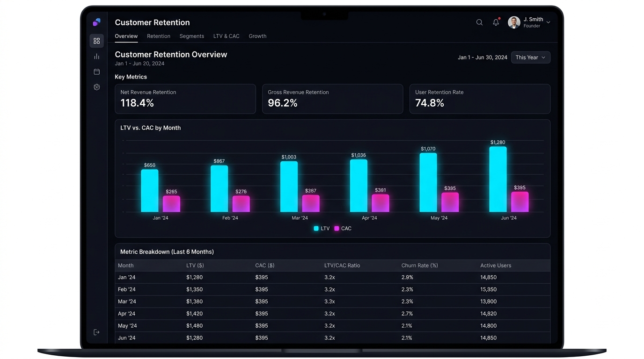644x359 pixels.
Task: Select the Mar '24 table row month cell
Action: (x=127, y=302)
